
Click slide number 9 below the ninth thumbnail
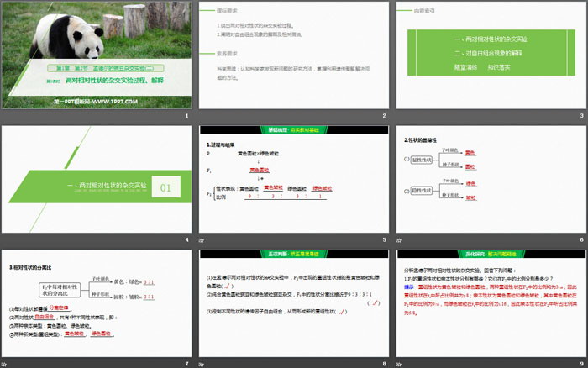pyautogui.click(x=581, y=364)
